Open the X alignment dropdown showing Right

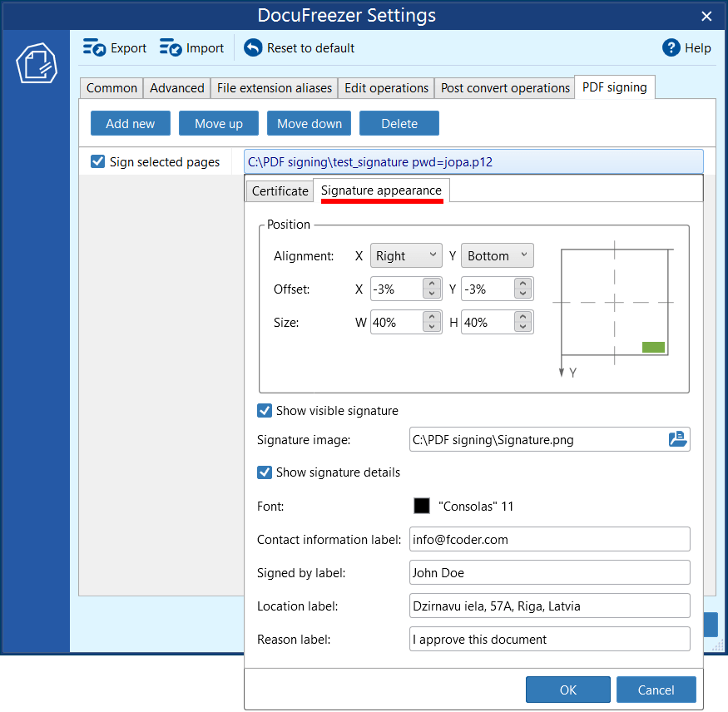[x=406, y=255]
